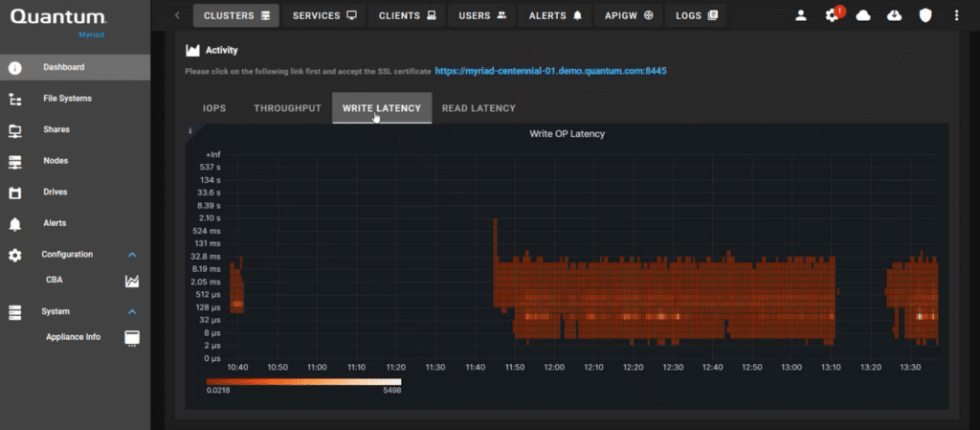The height and width of the screenshot is (430, 980).
Task: Click the shield security icon
Action: point(925,15)
